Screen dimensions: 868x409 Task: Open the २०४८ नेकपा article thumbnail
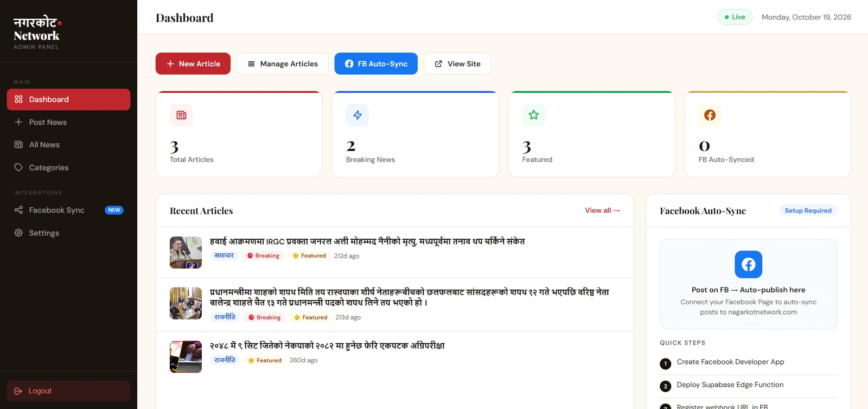[186, 356]
